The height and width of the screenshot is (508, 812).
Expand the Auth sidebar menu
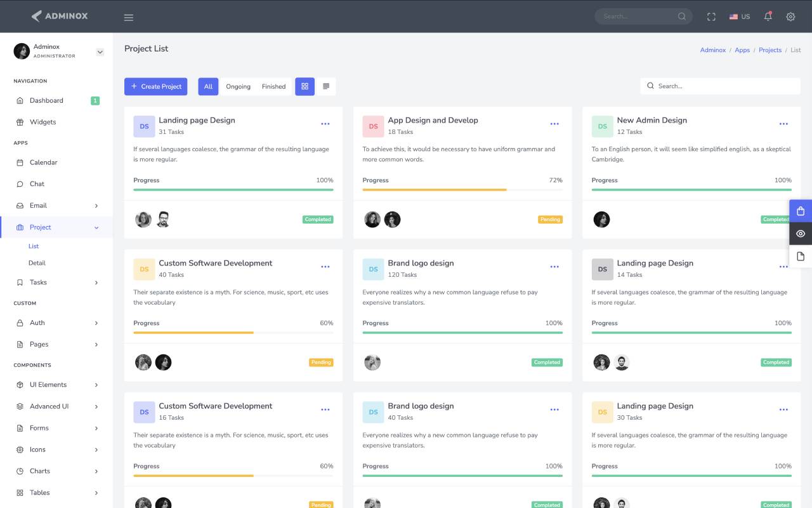pos(56,323)
